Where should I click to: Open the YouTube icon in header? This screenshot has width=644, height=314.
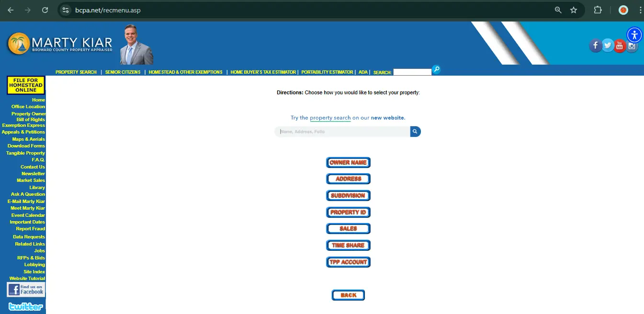[x=620, y=46]
